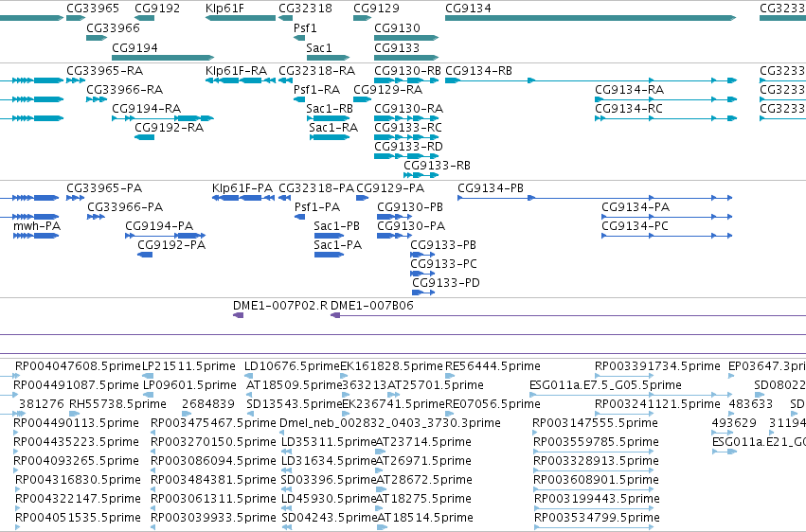Select the CG32318-PA protein label
The image size is (806, 532).
(316, 188)
